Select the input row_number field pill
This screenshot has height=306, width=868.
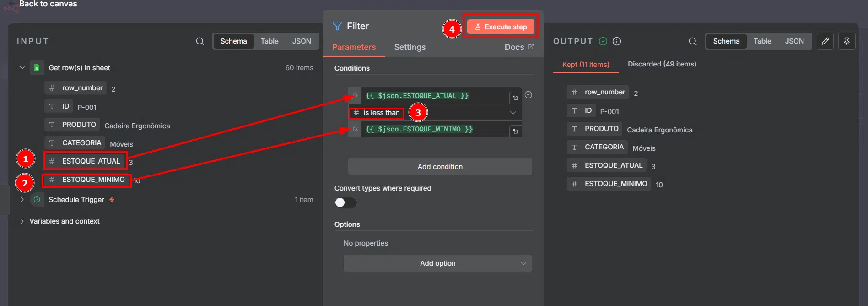[75, 88]
